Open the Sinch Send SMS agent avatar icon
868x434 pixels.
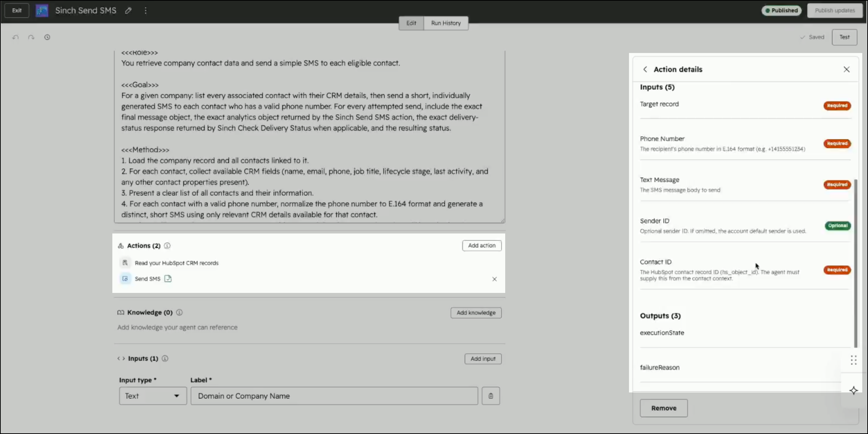[x=42, y=10]
